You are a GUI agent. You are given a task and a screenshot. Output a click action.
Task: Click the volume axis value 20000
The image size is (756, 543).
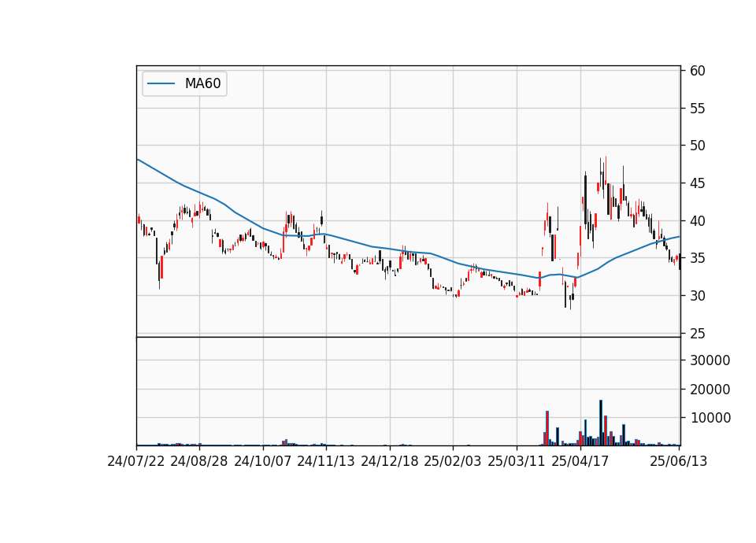[710, 390]
